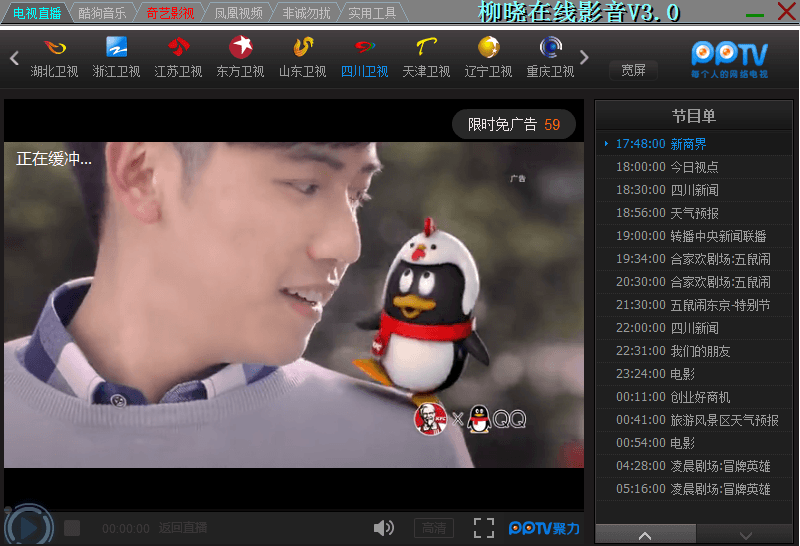Viewport: 800px width, 546px height.
Task: Select the 湖北卫视 channel icon
Action: pyautogui.click(x=55, y=47)
